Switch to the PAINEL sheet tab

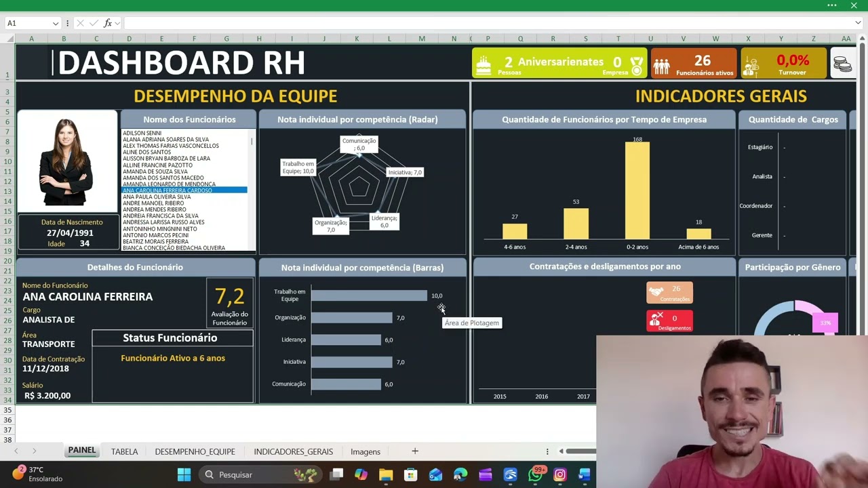click(x=82, y=451)
